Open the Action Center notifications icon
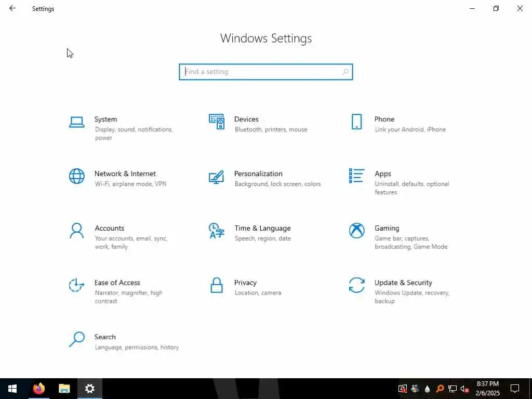Viewport: 532px width, 399px height. pos(515,389)
